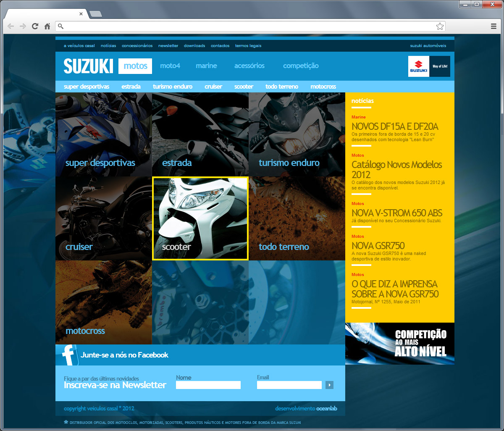The width and height of the screenshot is (504, 431).
Task: Click the Suzuki Way of Life logo
Action: coord(429,66)
